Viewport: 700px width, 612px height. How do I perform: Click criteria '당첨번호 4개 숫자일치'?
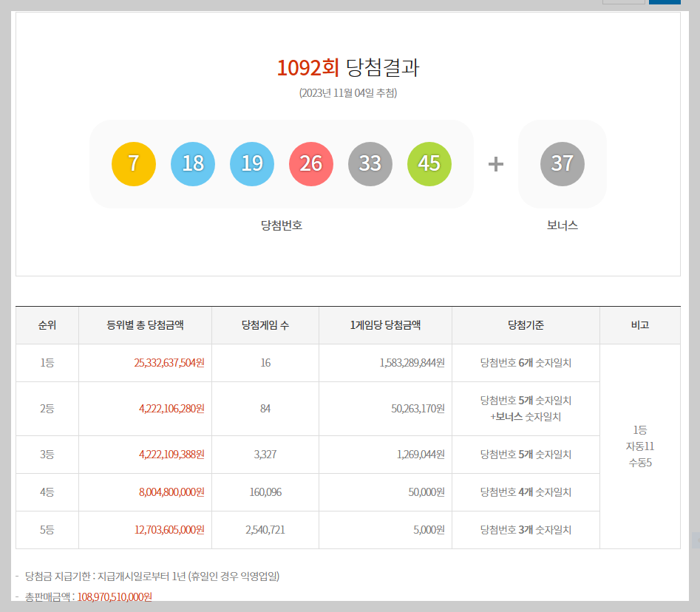[526, 492]
